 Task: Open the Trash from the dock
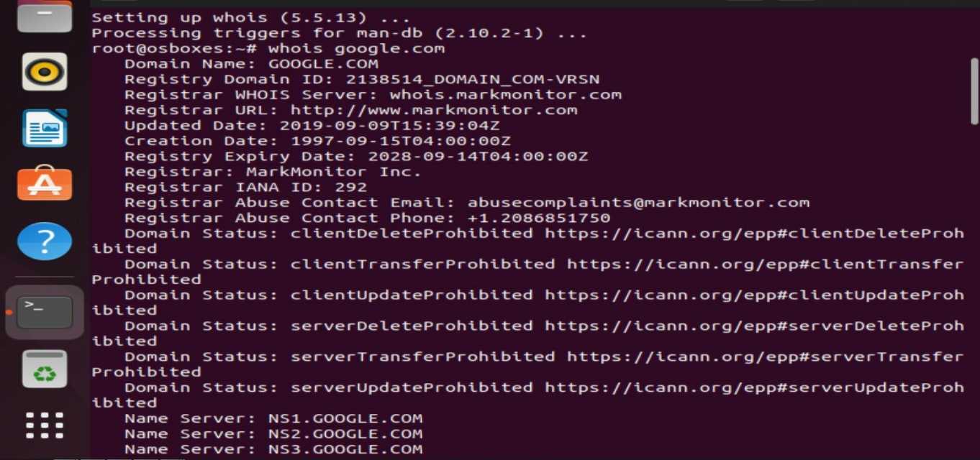45,369
